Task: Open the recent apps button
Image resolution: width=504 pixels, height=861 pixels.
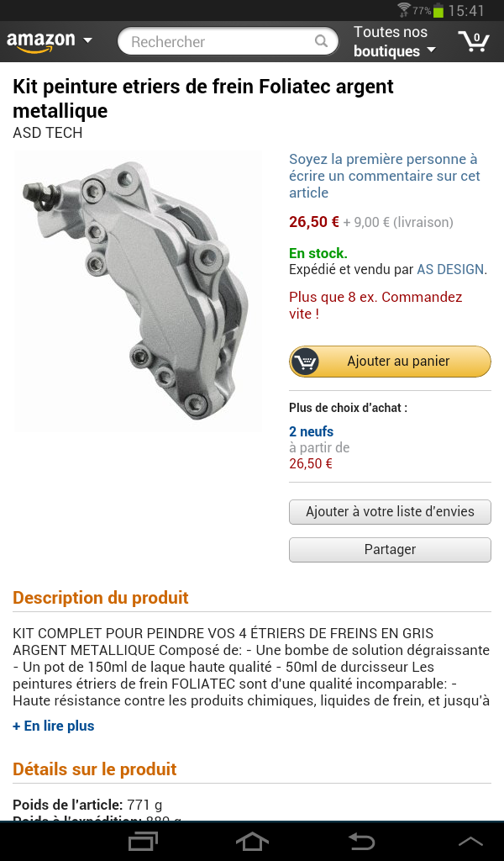Action: pyautogui.click(x=143, y=841)
